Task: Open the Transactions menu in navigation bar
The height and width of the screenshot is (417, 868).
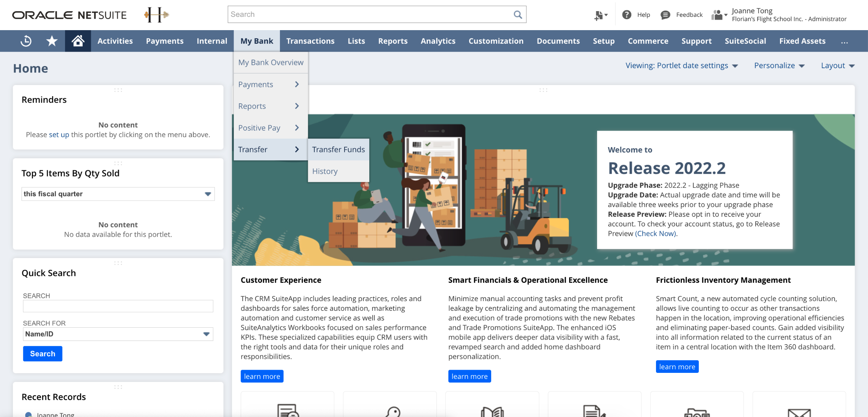Action: click(x=310, y=41)
